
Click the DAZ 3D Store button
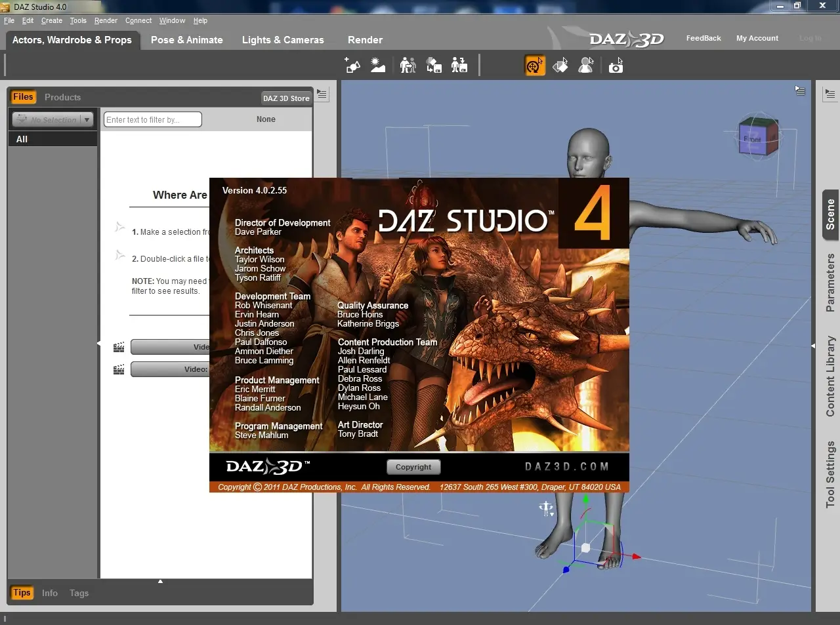click(286, 98)
